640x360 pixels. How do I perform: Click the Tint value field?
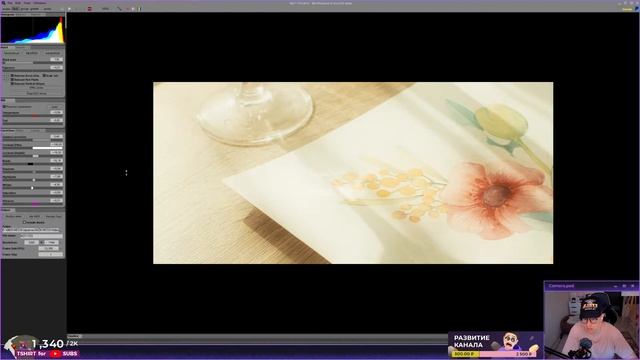tap(56, 120)
